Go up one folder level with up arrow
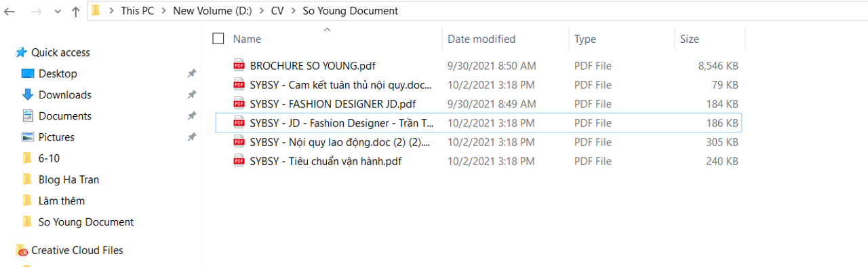This screenshot has height=267, width=868. coord(75,11)
